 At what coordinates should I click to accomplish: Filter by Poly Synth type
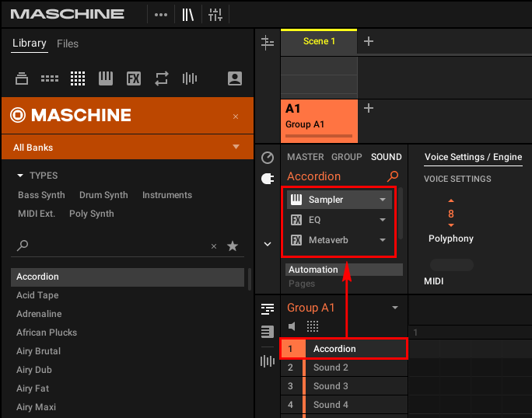pos(92,214)
